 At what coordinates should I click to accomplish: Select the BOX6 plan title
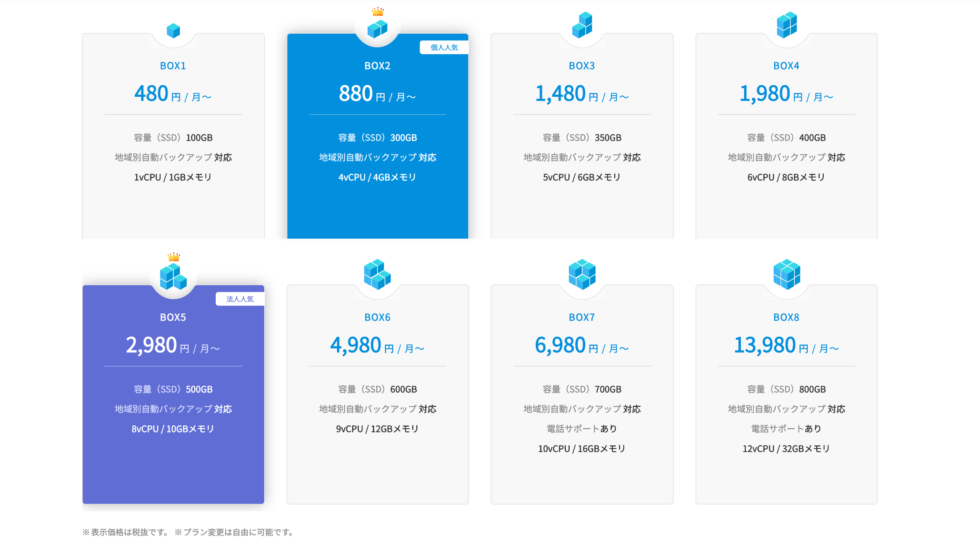(377, 317)
